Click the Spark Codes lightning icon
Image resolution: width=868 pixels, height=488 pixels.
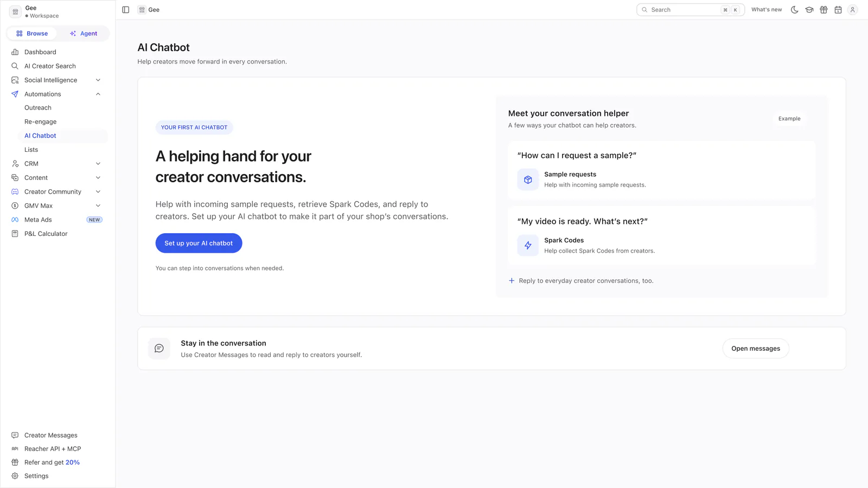tap(528, 246)
